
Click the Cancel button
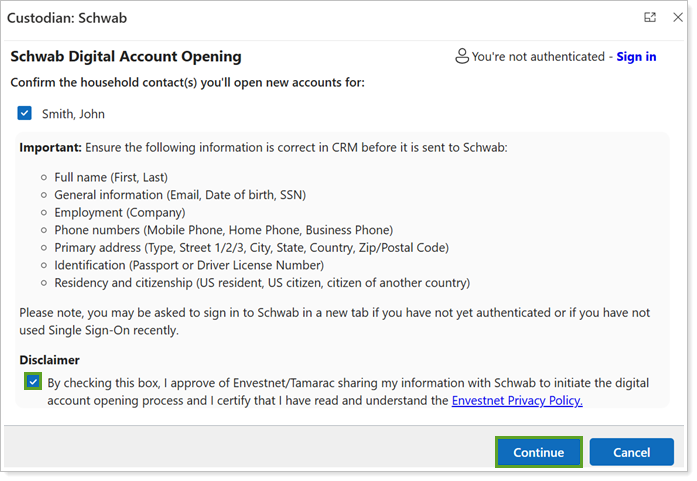tap(631, 452)
